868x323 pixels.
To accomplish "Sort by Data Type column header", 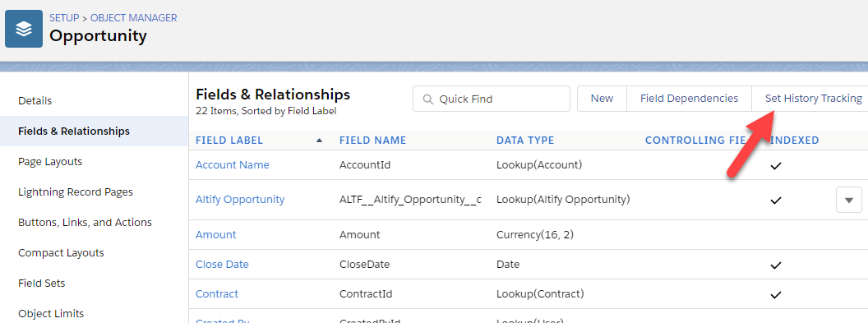I will 525,141.
